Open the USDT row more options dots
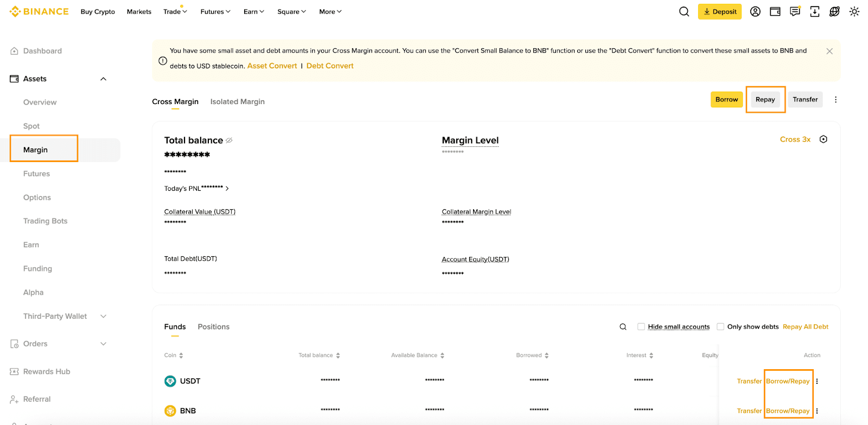 [817, 381]
